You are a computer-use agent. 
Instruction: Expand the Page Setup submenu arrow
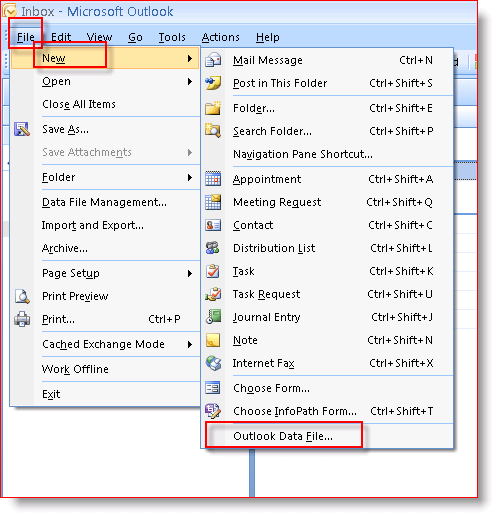(190, 273)
